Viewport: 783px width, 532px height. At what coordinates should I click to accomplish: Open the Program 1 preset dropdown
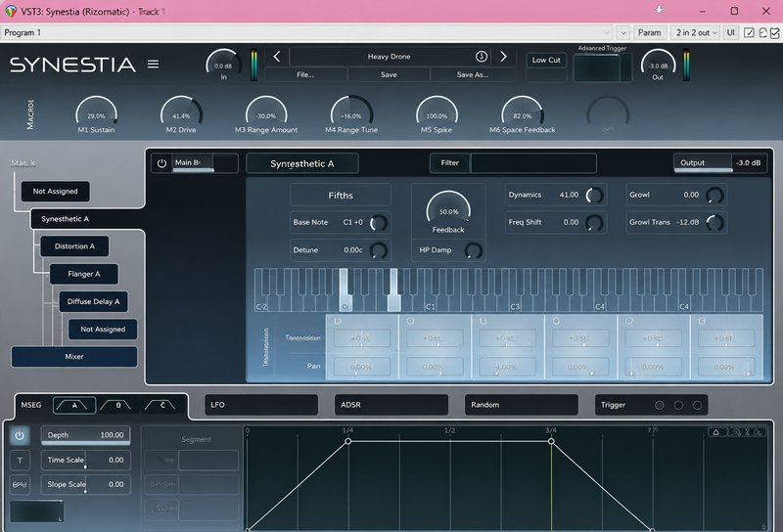click(306, 32)
